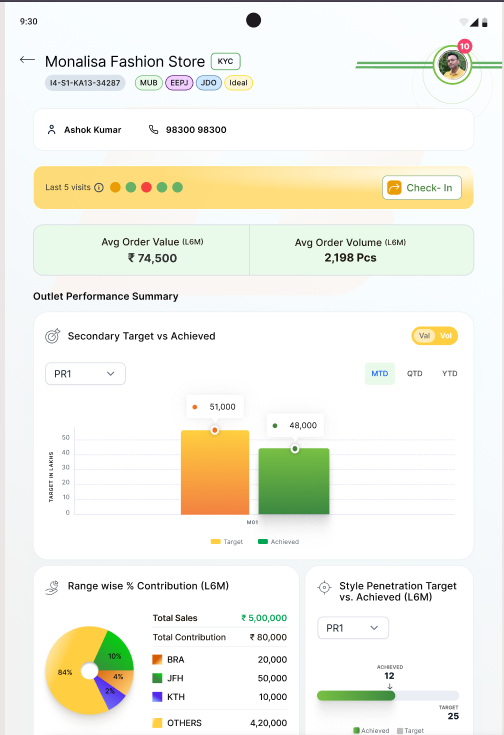This screenshot has height=735, width=504.
Task: Tap Total Contribution ₹ 80,000 value
Action: point(268,637)
